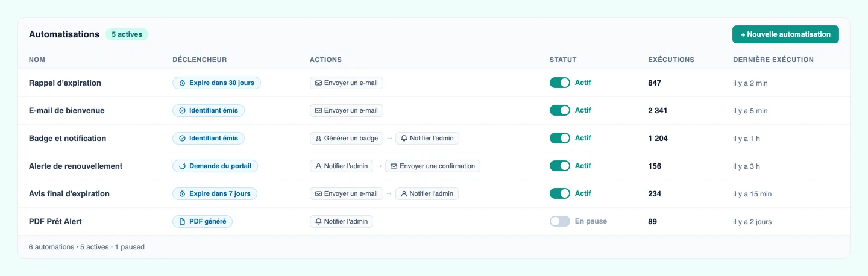Viewport: 868px width, 276px height.
Task: Open 'Alerte de renouvellement' automation
Action: tap(75, 166)
